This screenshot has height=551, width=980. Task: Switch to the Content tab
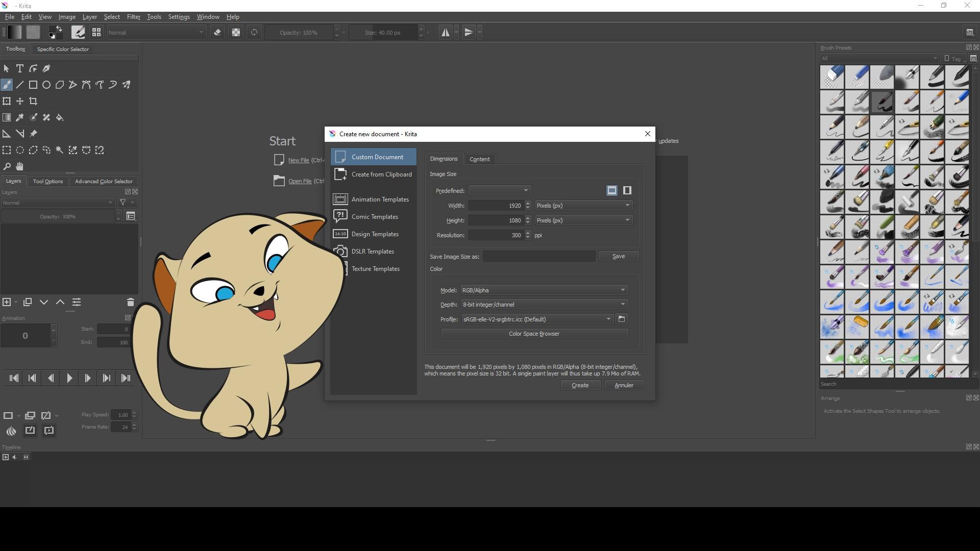tap(479, 159)
